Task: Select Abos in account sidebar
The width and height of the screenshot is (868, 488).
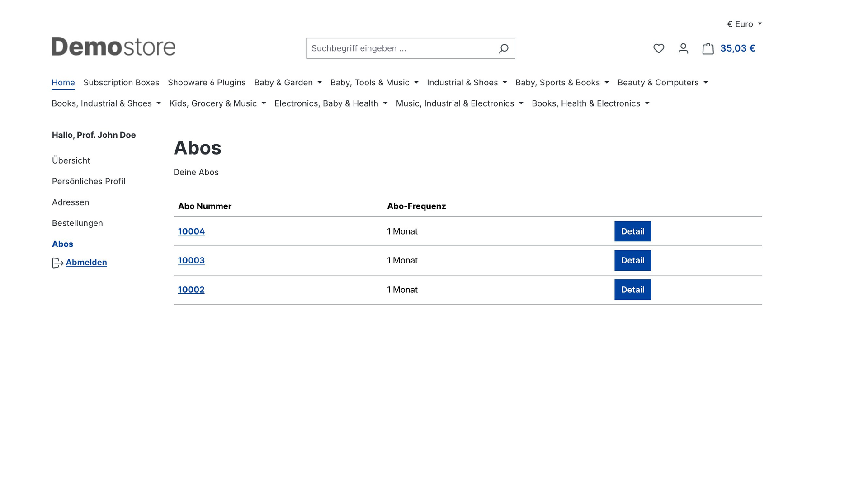Action: (62, 244)
